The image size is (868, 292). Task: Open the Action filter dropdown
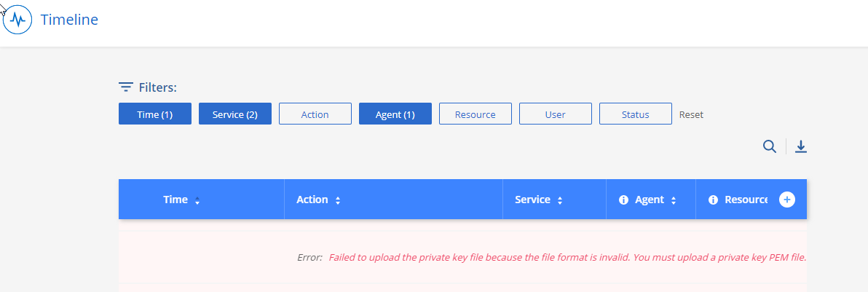coord(315,114)
